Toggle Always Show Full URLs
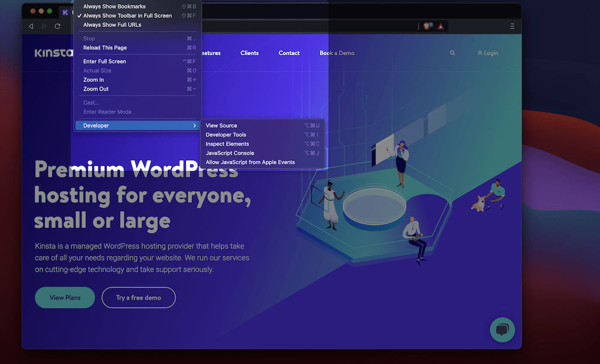 pyautogui.click(x=112, y=25)
